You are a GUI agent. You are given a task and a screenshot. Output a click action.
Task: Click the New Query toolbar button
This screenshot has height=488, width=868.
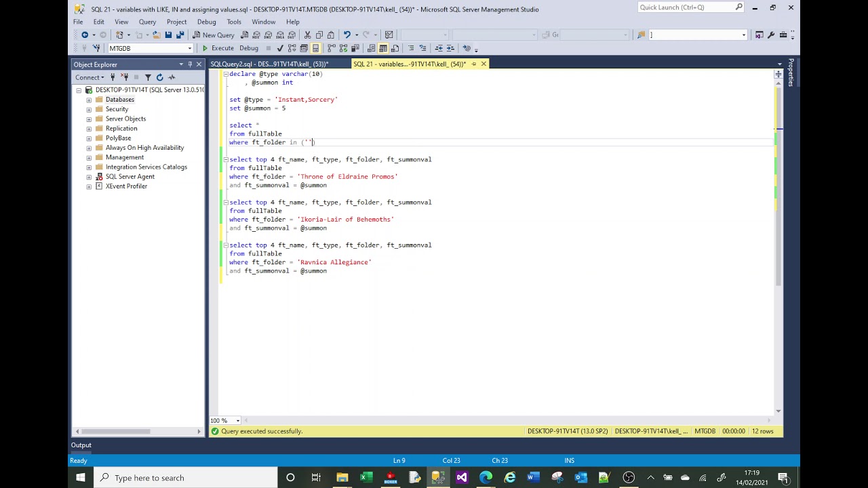[213, 35]
